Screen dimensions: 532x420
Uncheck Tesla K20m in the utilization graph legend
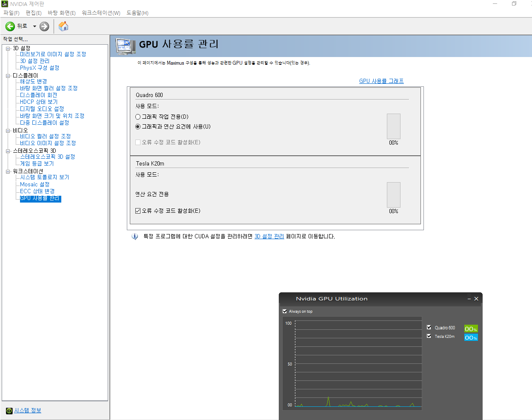point(429,336)
